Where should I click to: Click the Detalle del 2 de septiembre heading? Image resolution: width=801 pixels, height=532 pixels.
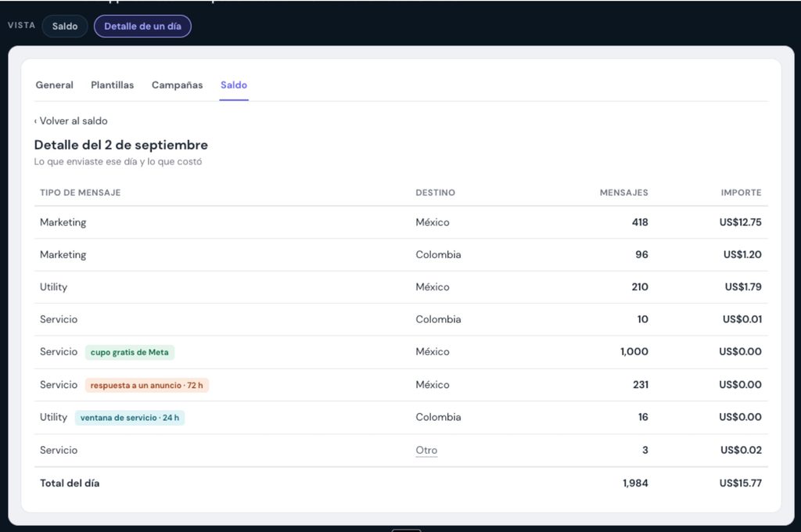pos(121,146)
